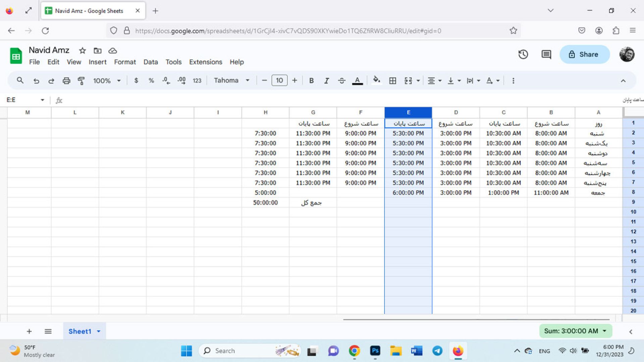This screenshot has height=362, width=644.
Task: Open the font name dropdown Tahoma
Action: (x=230, y=80)
